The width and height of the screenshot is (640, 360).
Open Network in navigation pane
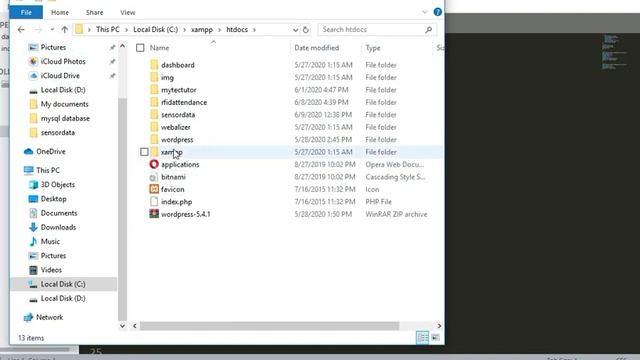pos(43,317)
